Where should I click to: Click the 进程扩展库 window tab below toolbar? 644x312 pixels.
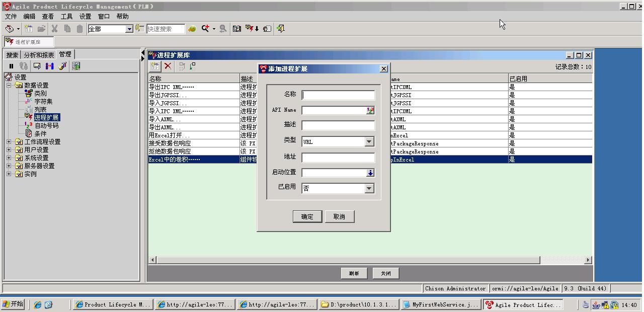[x=29, y=42]
